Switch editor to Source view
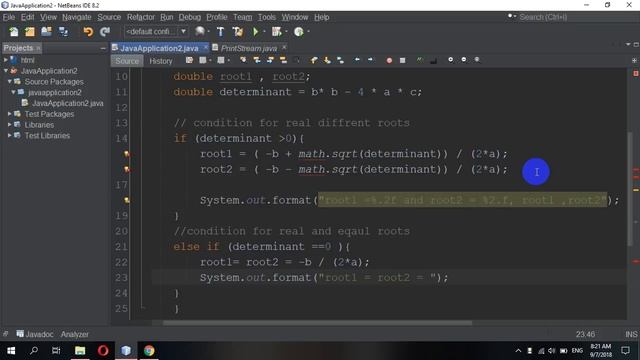This screenshot has height=360, width=640. point(127,61)
